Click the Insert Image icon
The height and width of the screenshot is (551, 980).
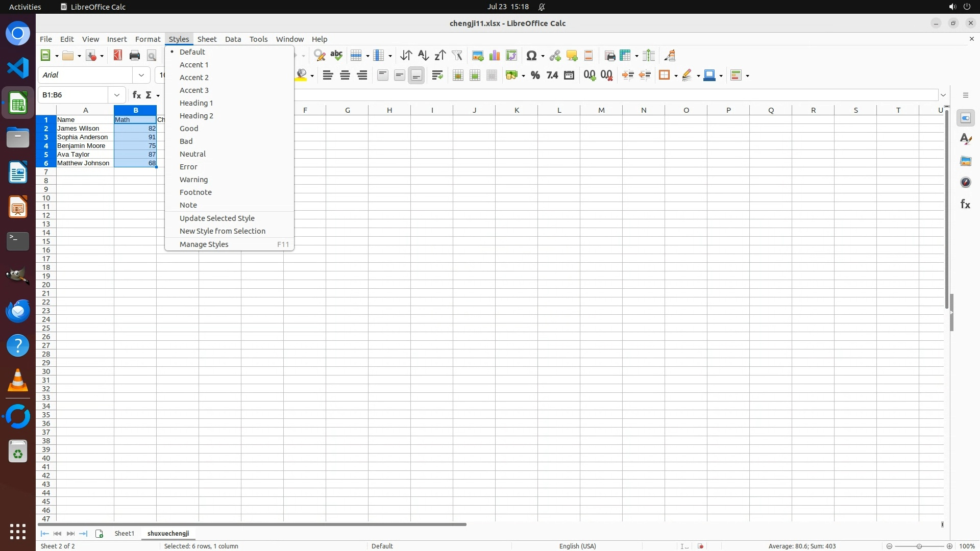point(478,56)
